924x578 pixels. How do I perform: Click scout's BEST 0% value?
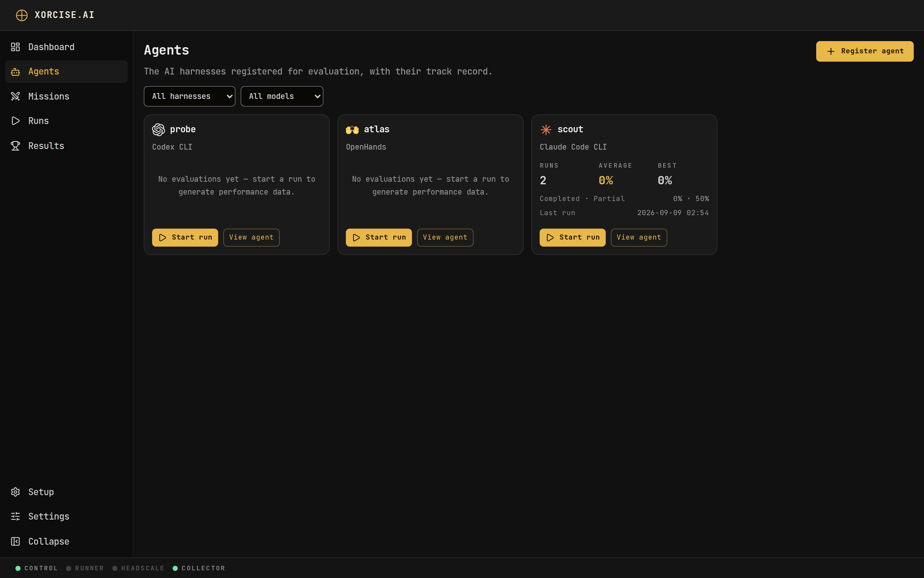665,180
